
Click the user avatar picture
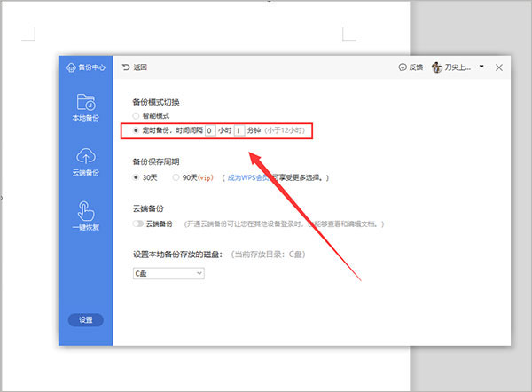click(x=437, y=67)
